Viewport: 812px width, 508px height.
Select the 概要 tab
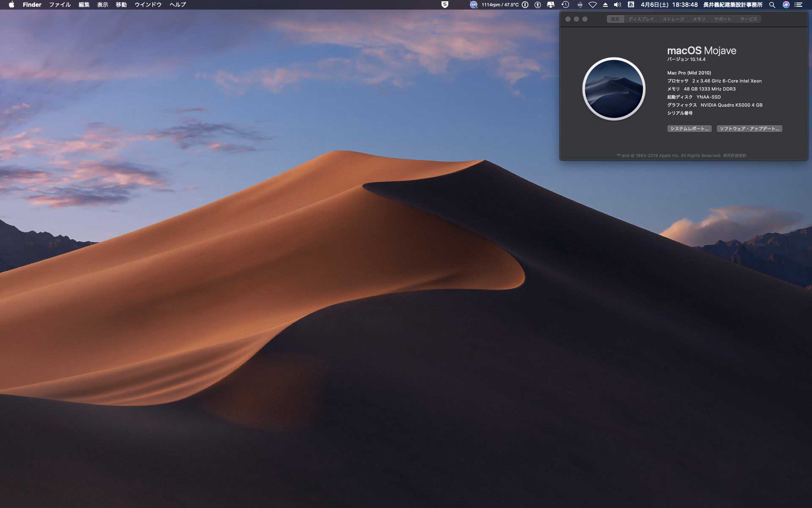[615, 19]
